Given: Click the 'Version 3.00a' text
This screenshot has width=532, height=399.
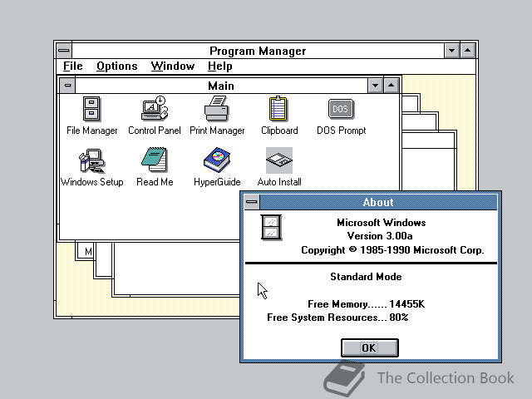Looking at the screenshot, I should [380, 236].
